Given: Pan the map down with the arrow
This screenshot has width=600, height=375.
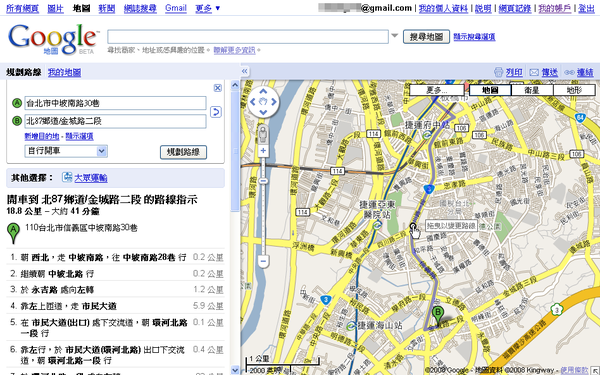Looking at the screenshot, I should pos(263,112).
